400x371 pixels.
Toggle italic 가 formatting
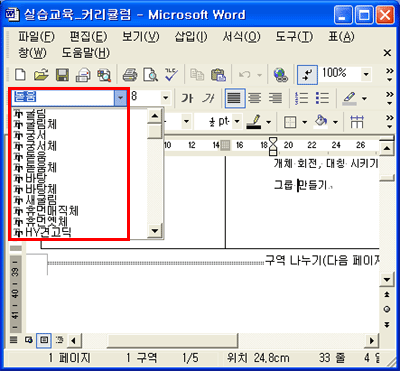209,98
